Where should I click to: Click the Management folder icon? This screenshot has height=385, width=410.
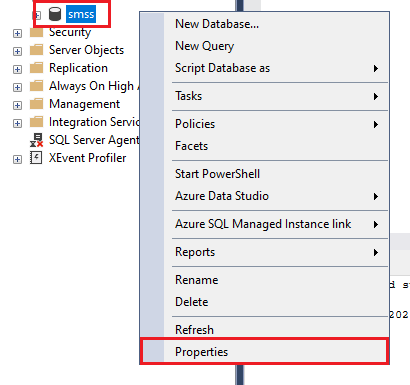coord(36,104)
